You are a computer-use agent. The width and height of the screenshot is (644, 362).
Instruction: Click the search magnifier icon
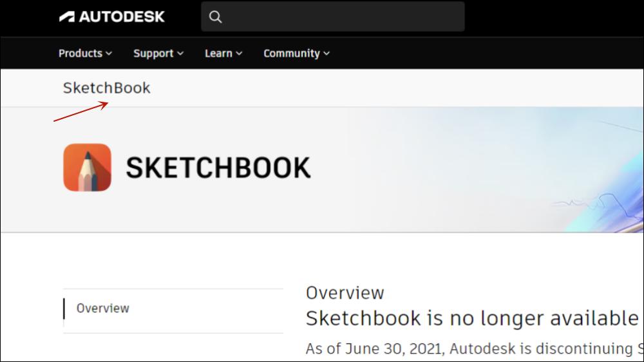215,17
